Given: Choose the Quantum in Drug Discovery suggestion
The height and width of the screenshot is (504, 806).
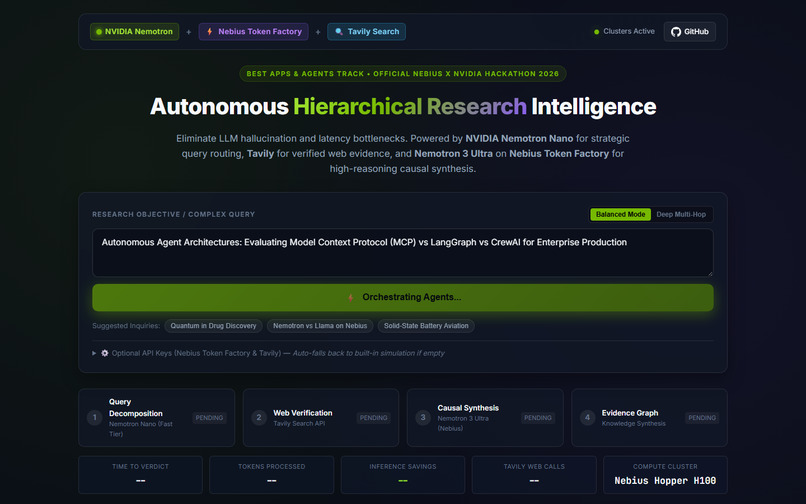Looking at the screenshot, I should 213,326.
